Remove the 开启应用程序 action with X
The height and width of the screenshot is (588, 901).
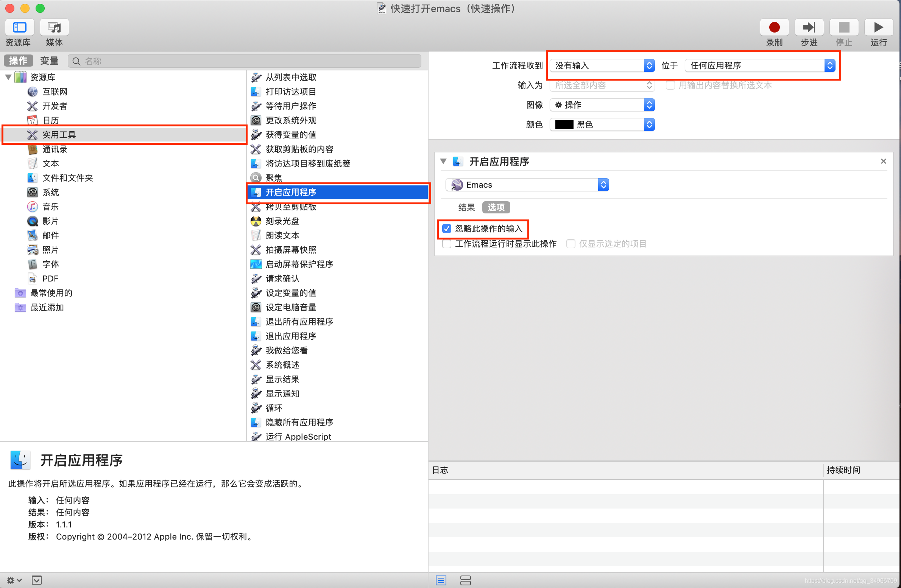pos(884,161)
